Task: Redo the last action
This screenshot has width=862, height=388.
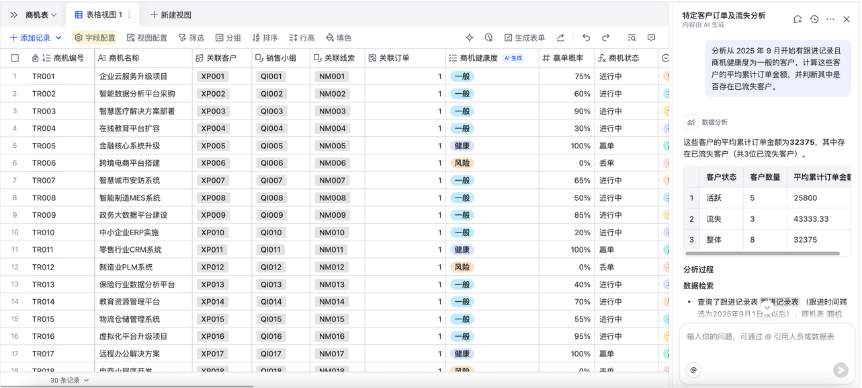Action: (605, 38)
